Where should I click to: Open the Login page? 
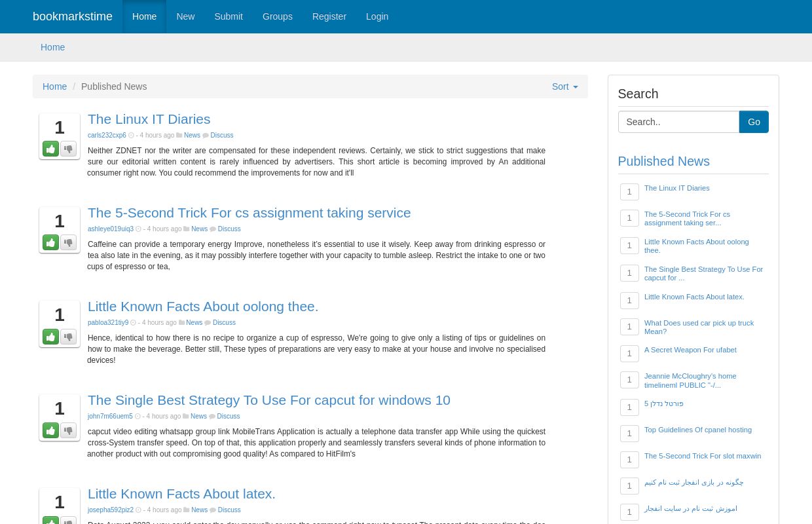point(377,16)
